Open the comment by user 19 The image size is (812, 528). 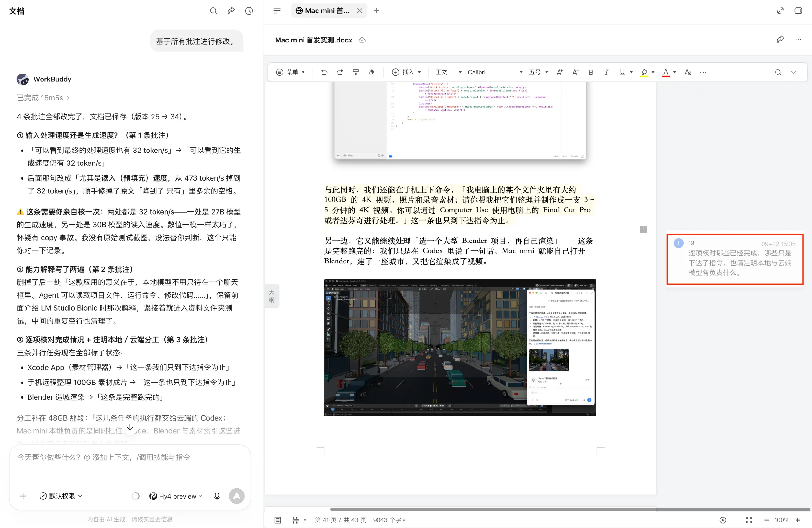[x=735, y=259]
